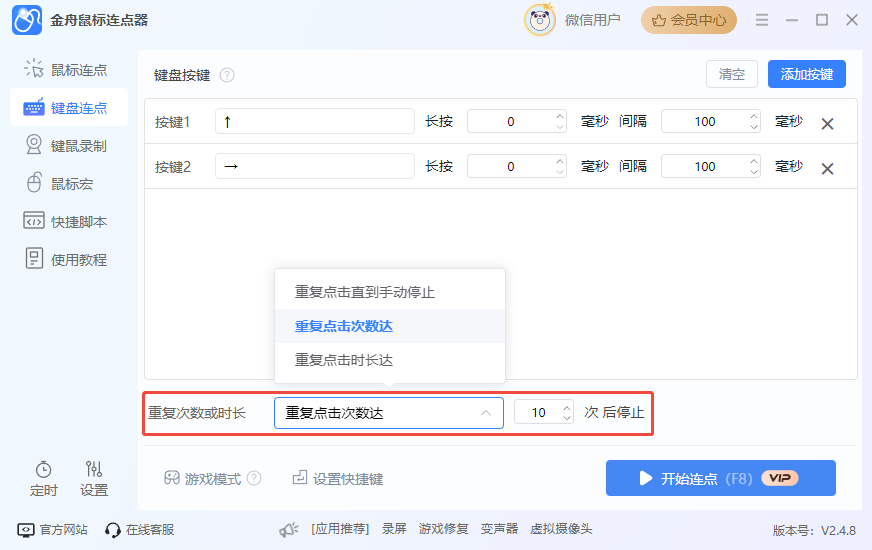Increase the repeat count of 10
The height and width of the screenshot is (550, 872).
pyautogui.click(x=567, y=408)
